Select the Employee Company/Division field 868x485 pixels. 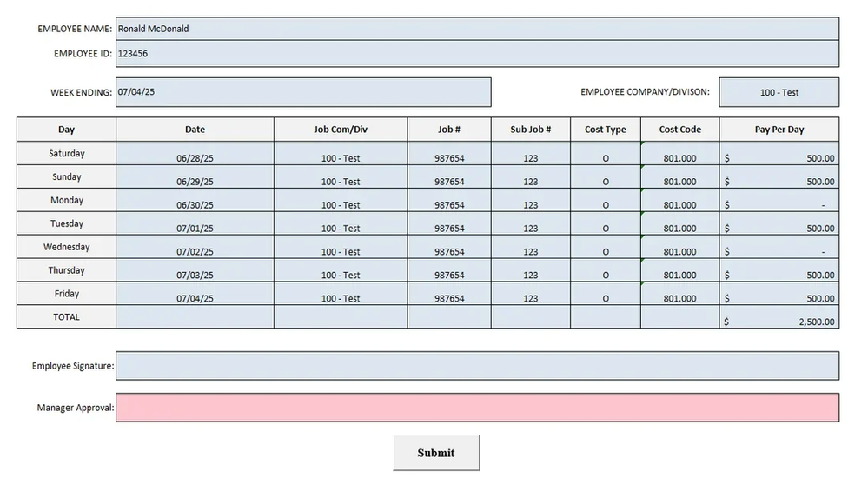pos(779,92)
